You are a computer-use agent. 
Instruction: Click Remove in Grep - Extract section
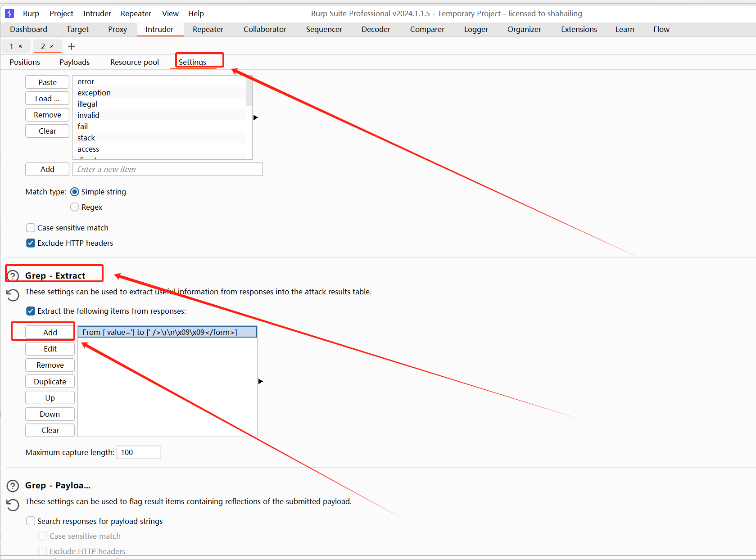pos(50,365)
